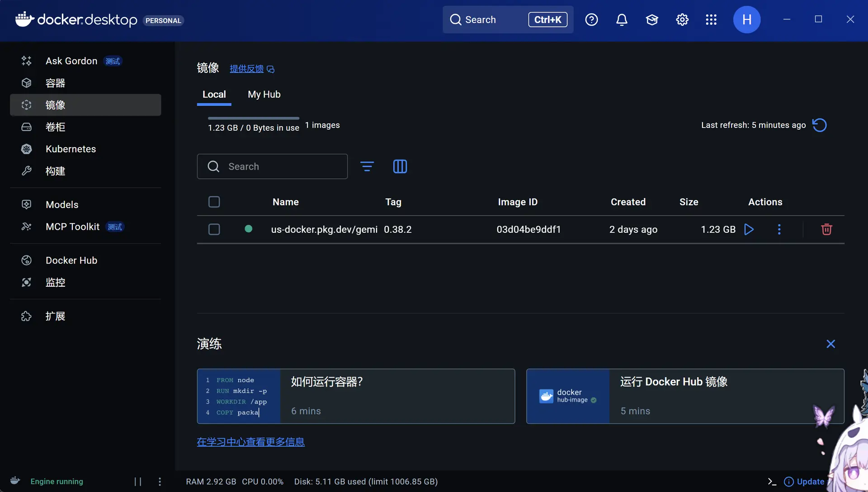Refresh the images list
Viewport: 868px width, 492px height.
(819, 125)
